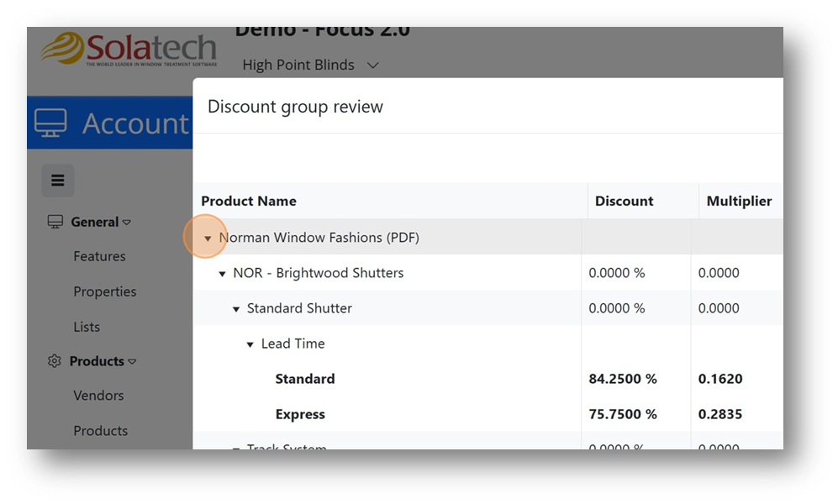Open Lists in the sidebar
838x504 pixels.
coord(87,327)
